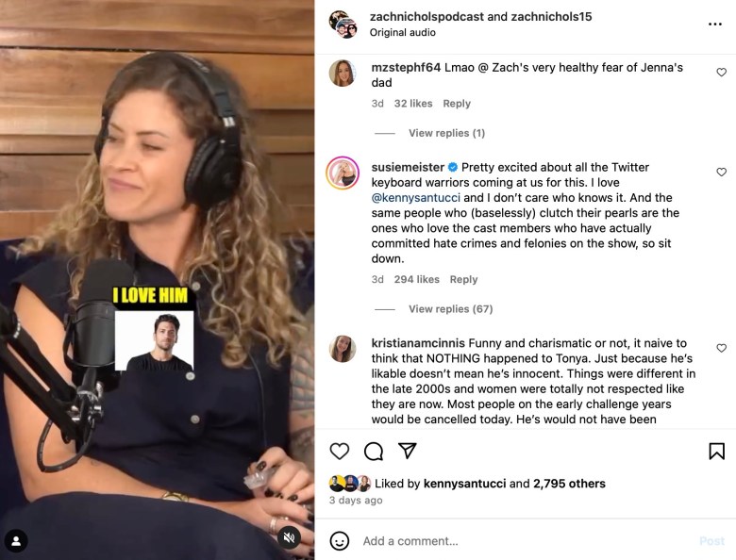View the 2,795 others who liked
The width and height of the screenshot is (736, 560).
(569, 484)
